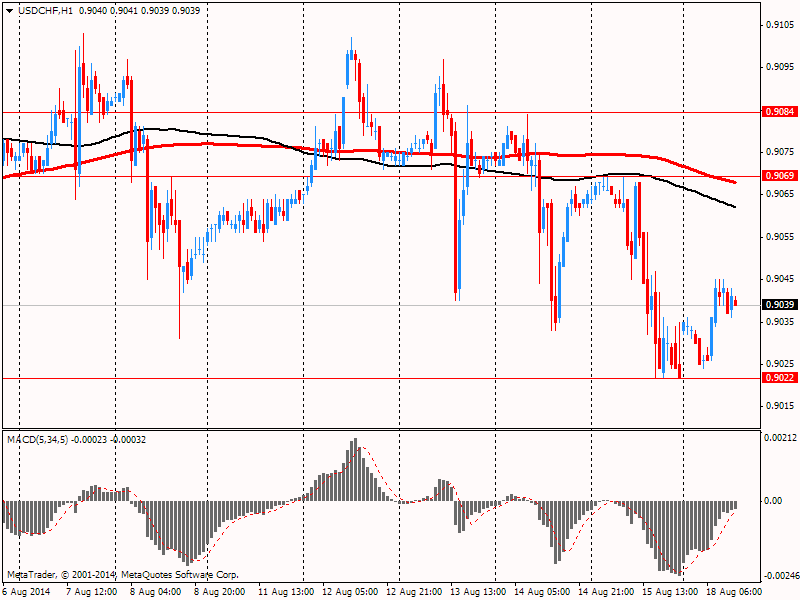
Task: Click the 18 Aug 06:00 time label
Action: click(x=732, y=592)
